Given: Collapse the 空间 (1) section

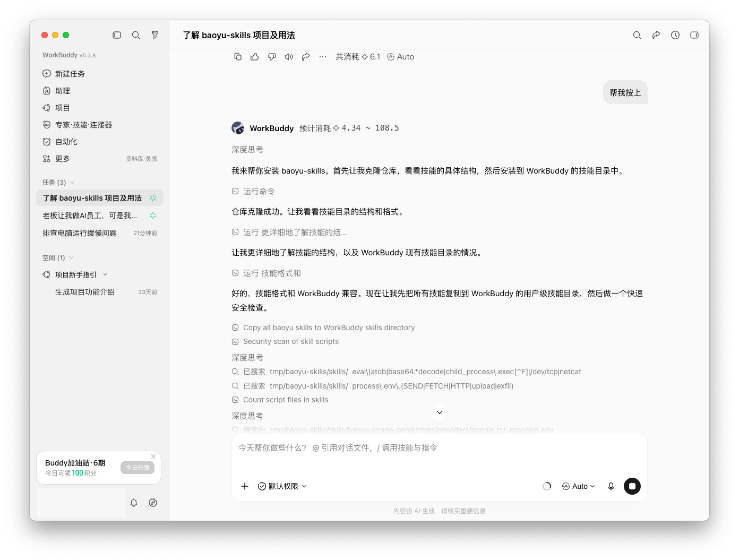Looking at the screenshot, I should coord(58,258).
